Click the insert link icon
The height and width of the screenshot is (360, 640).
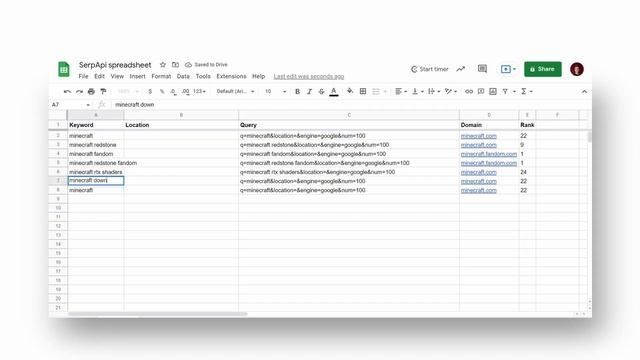(469, 91)
